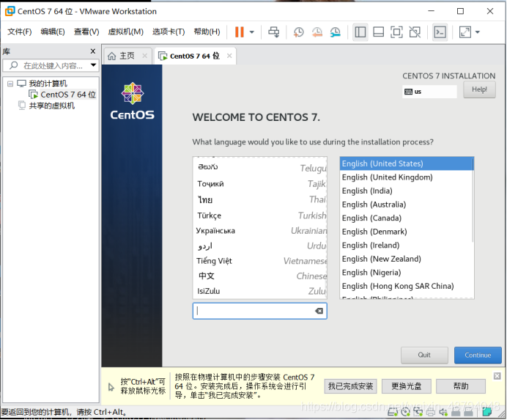Select English (Nigeria) locale

(406, 273)
